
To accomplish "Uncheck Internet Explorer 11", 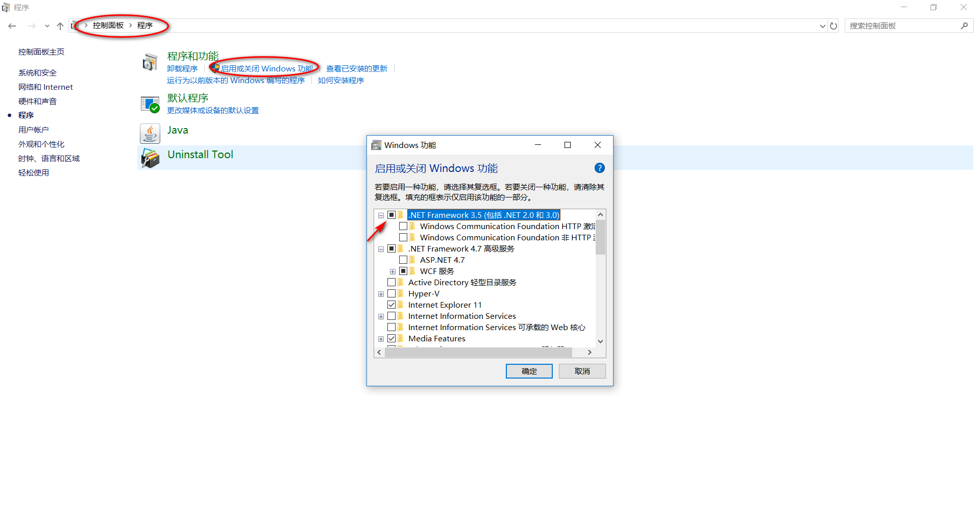I will pyautogui.click(x=392, y=304).
